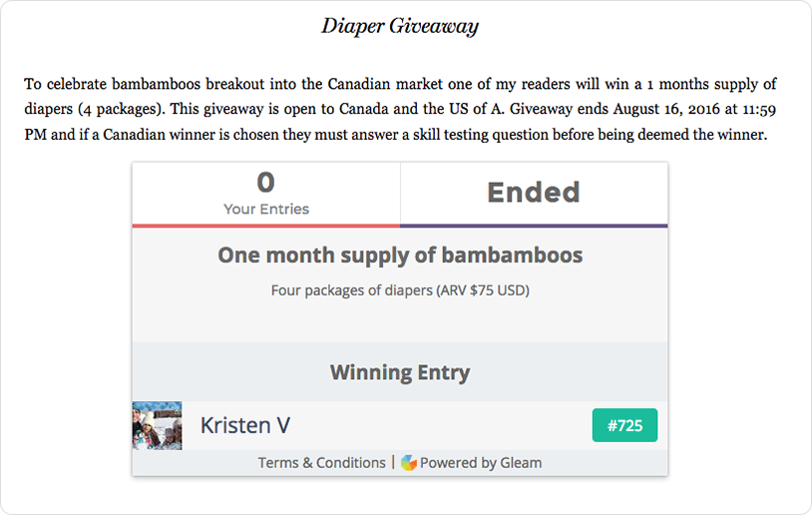Image resolution: width=812 pixels, height=515 pixels.
Task: Click the 0 entries count number
Action: 266,183
